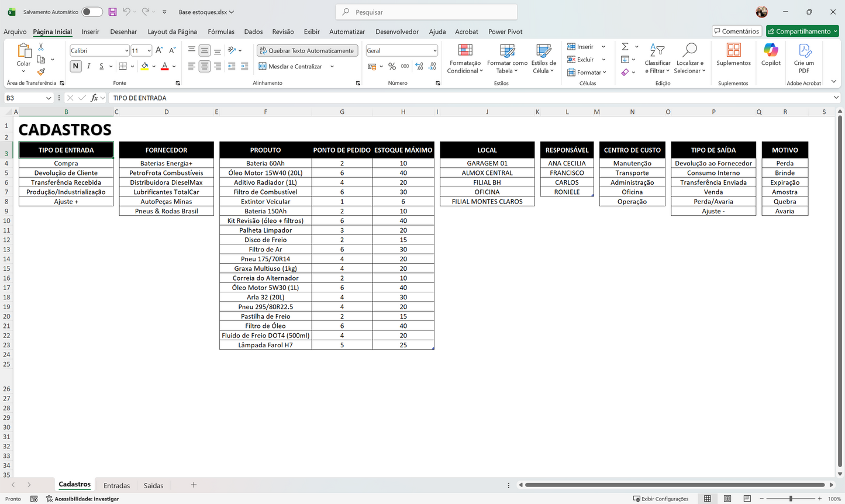Click the decrease indent icon

click(x=232, y=67)
